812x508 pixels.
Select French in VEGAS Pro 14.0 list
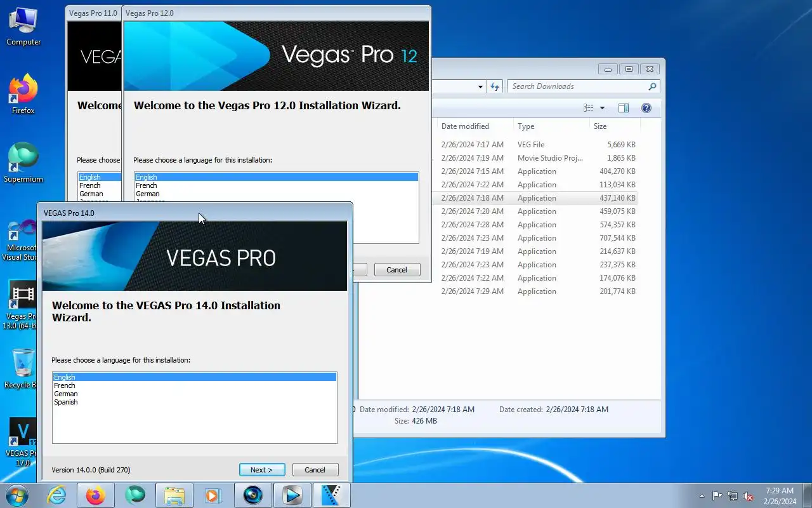point(194,385)
